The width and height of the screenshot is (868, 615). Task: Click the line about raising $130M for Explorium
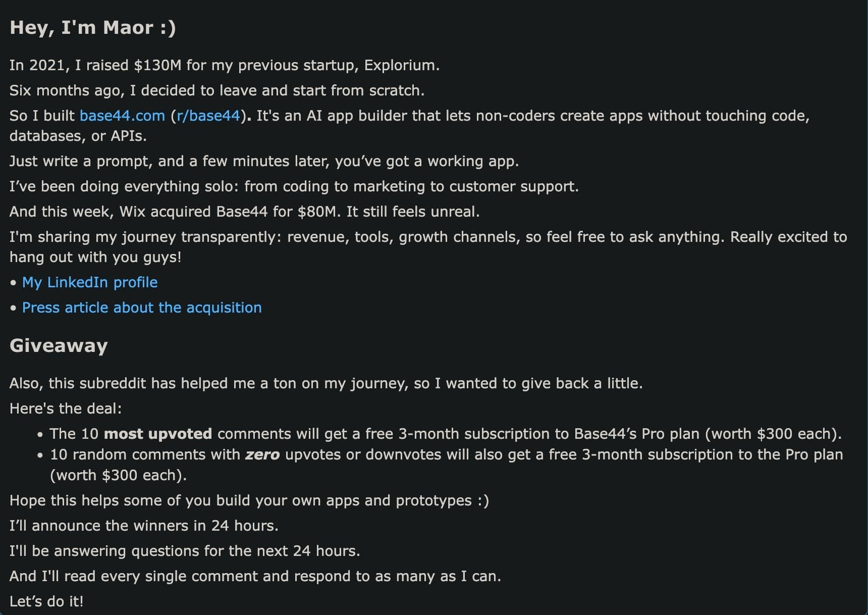coord(225,65)
